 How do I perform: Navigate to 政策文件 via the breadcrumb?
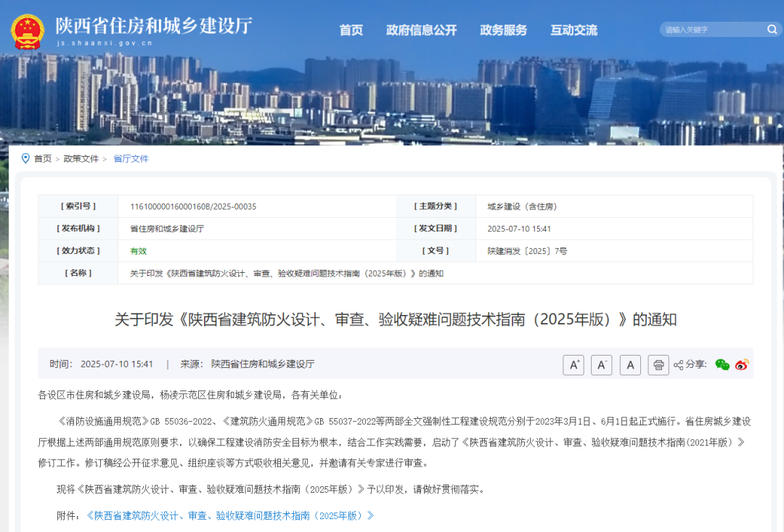click(x=81, y=158)
